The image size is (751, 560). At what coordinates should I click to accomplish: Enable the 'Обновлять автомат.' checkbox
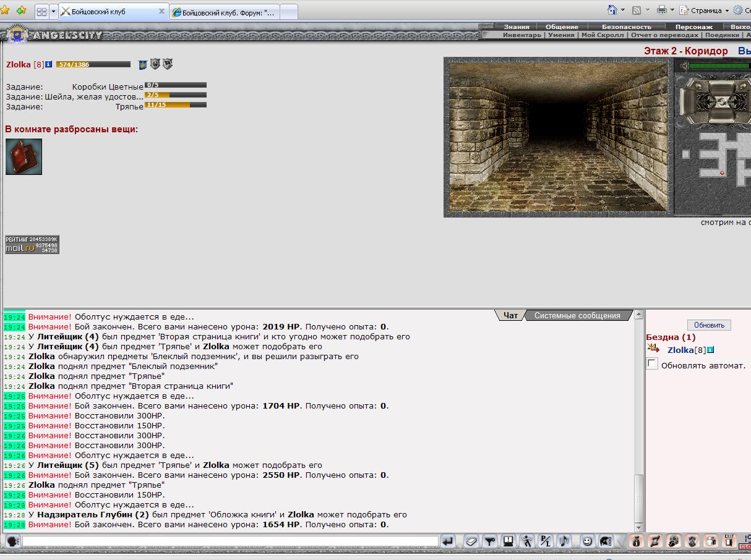pyautogui.click(x=652, y=364)
